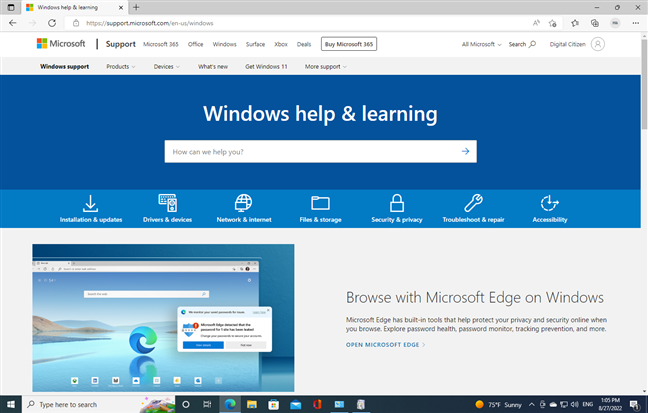Click the Microsoft logo

pos(61,43)
